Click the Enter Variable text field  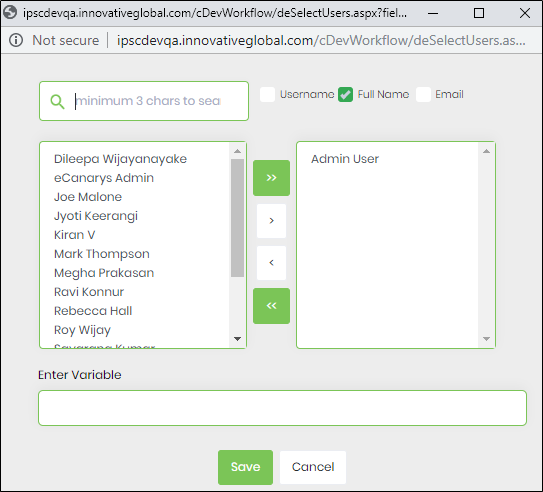[x=282, y=408]
